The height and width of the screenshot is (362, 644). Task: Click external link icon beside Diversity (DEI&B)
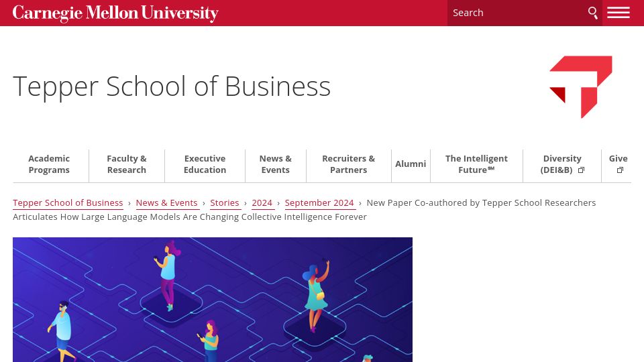(x=581, y=170)
